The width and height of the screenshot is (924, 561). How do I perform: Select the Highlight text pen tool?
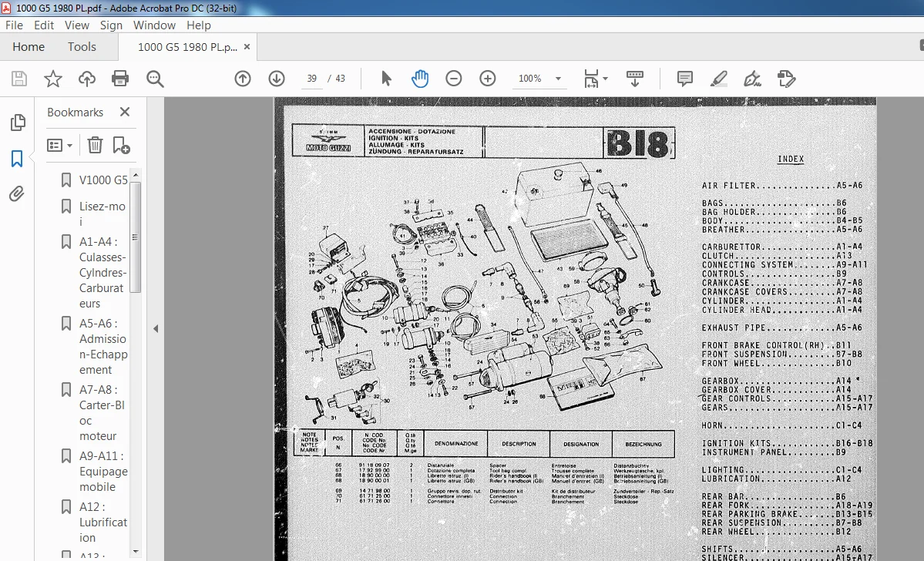(x=718, y=79)
